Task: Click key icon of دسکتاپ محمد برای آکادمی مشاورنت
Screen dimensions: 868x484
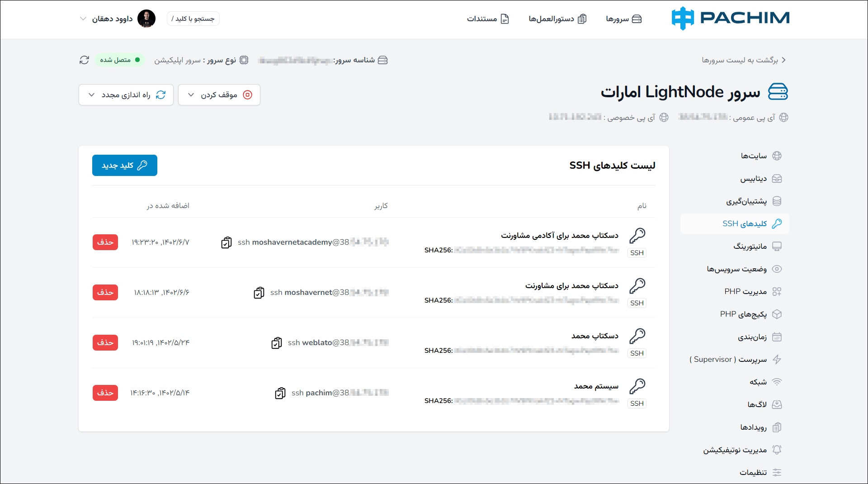Action: pos(637,236)
